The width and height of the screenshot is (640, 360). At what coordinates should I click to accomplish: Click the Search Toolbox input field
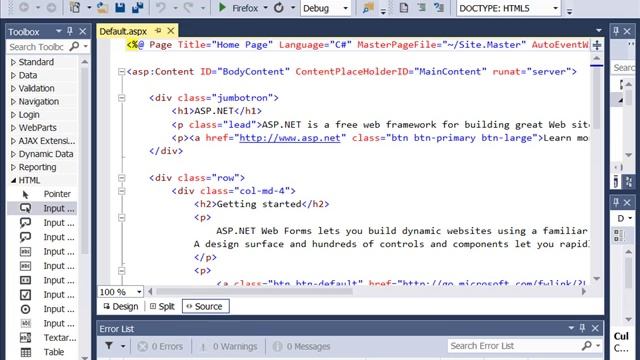[38, 47]
